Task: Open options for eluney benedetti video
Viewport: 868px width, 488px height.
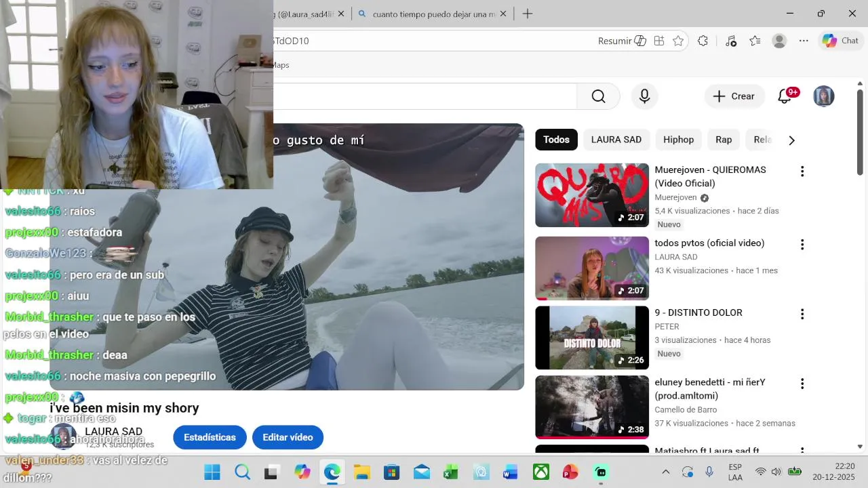Action: click(x=802, y=384)
